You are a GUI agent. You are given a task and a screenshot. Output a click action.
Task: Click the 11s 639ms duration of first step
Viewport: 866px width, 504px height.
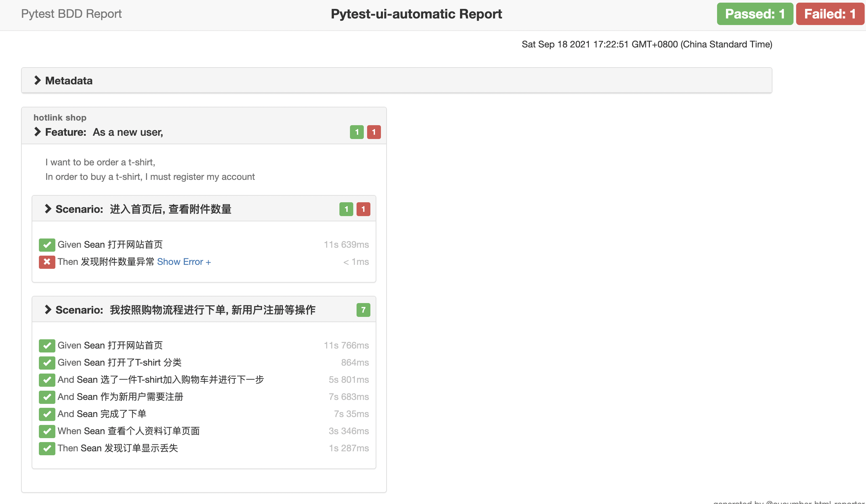point(346,245)
